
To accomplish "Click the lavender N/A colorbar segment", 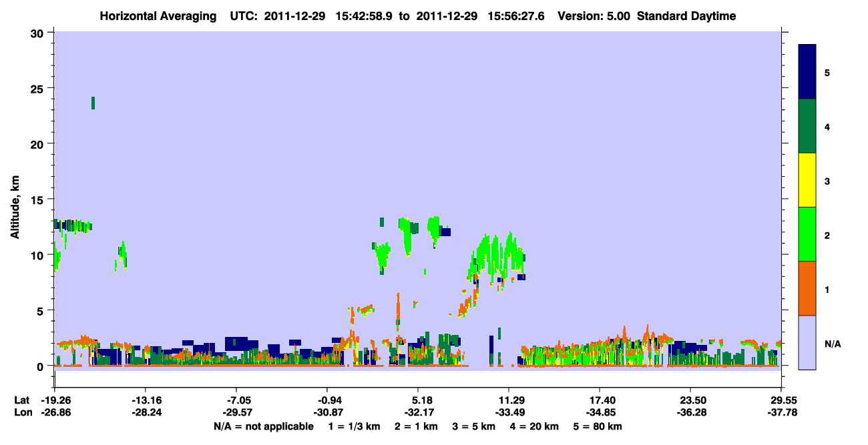I will [x=807, y=342].
